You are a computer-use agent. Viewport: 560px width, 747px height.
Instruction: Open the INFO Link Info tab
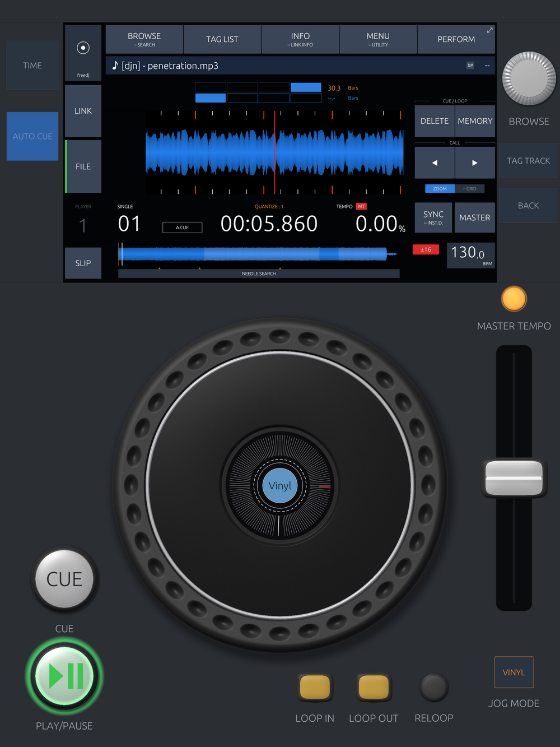coord(300,39)
